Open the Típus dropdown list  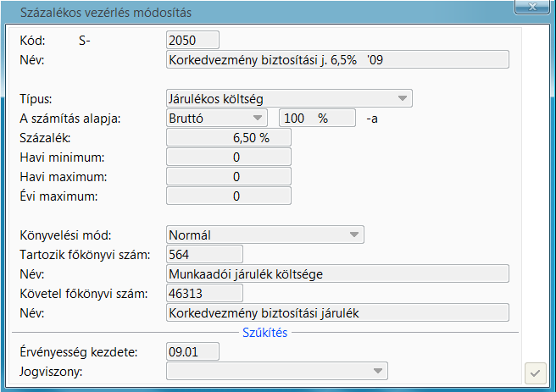(403, 99)
